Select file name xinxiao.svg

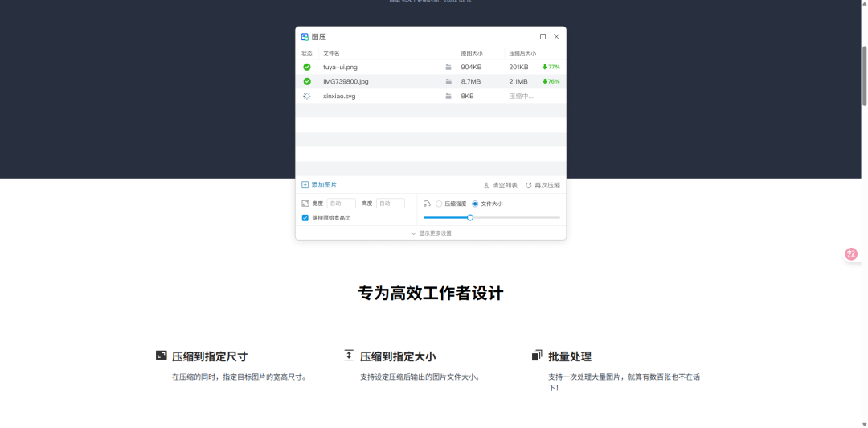(339, 96)
